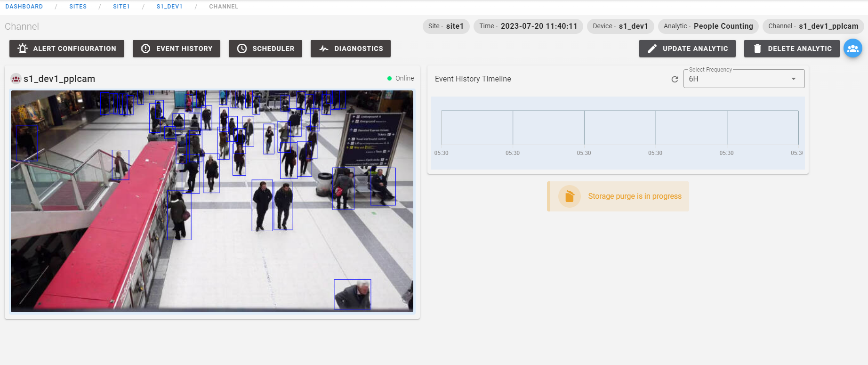The height and width of the screenshot is (365, 868).
Task: Click the camera feed video image
Action: pos(212,201)
